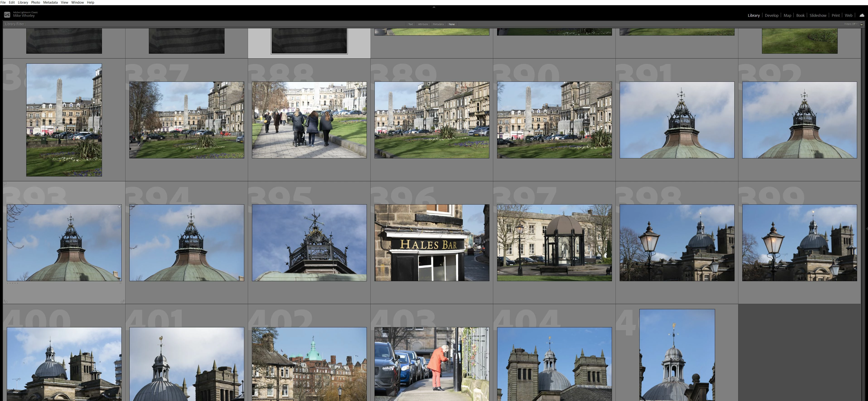Click the Lightroom Classic Lrc logo
868x401 pixels.
7,14
